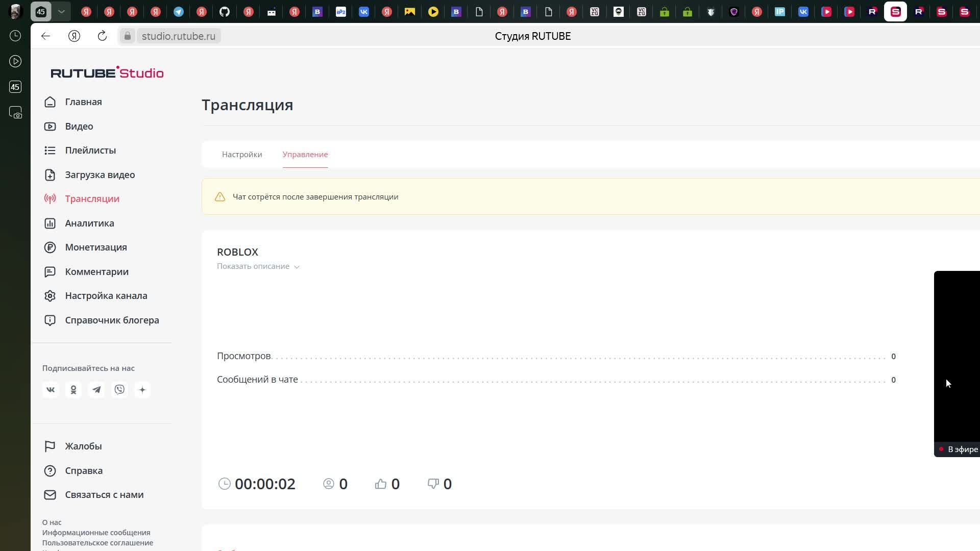Open the Telegram social icon
980x551 pixels.
pyautogui.click(x=96, y=390)
